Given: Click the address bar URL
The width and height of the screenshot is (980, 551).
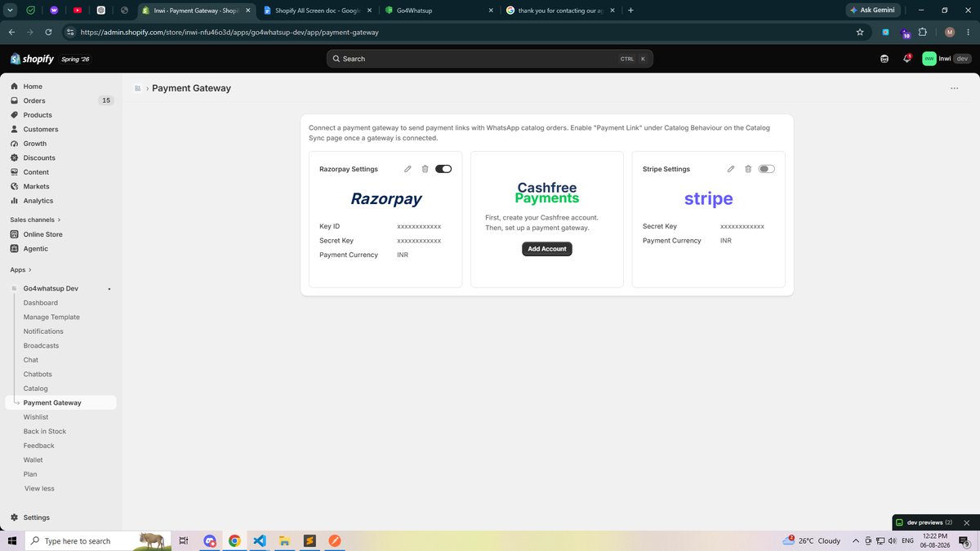Looking at the screenshot, I should (x=229, y=33).
